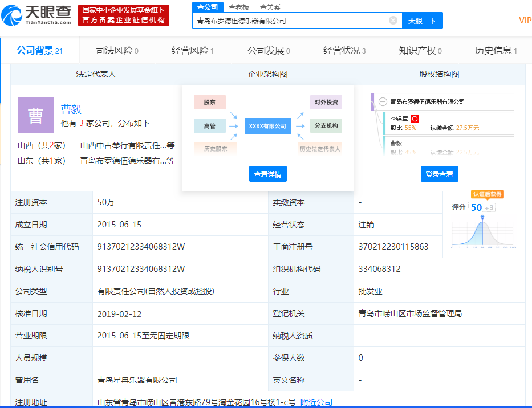The height and width of the screenshot is (408, 532).
Task: Click the score distribution chart marker
Action: (482, 217)
